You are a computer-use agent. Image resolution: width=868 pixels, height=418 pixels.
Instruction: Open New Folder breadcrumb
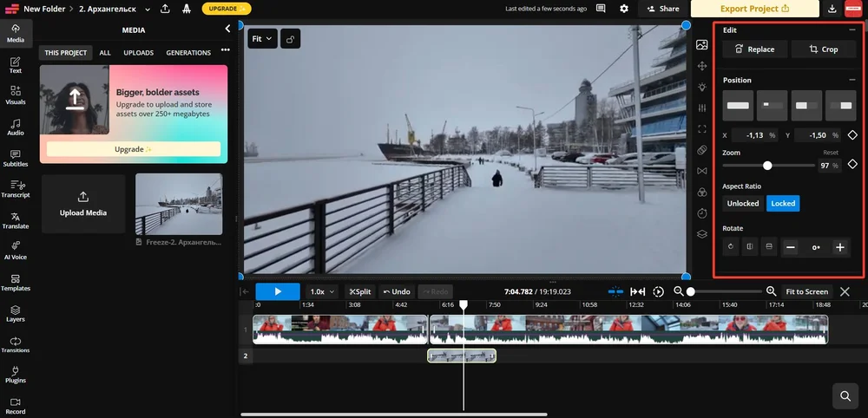[x=44, y=9]
